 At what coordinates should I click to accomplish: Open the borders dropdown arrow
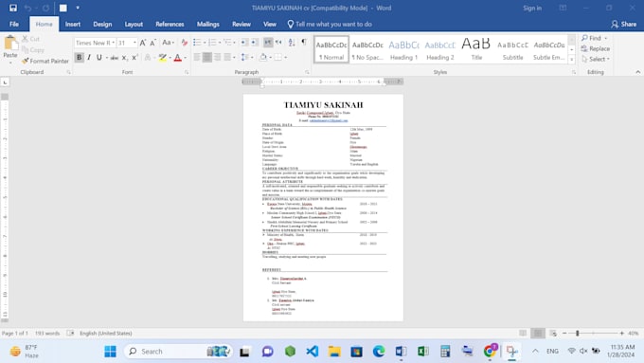285,57
